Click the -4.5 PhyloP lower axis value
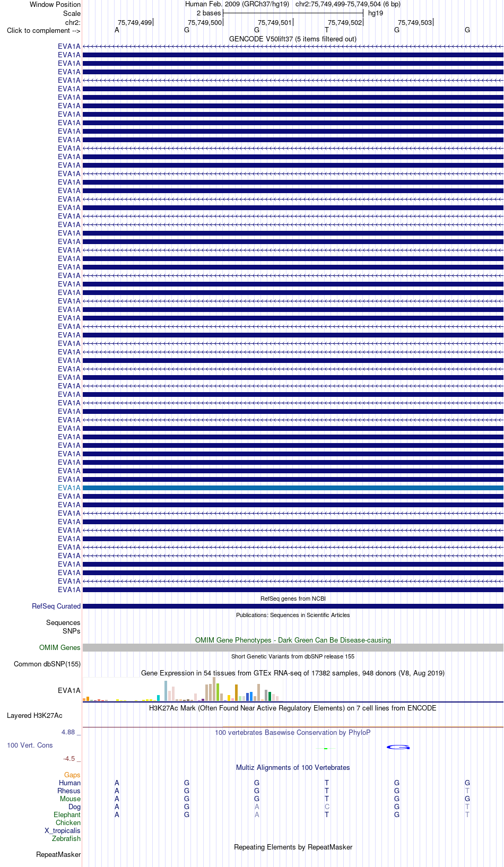The width and height of the screenshot is (504, 867). click(69, 758)
